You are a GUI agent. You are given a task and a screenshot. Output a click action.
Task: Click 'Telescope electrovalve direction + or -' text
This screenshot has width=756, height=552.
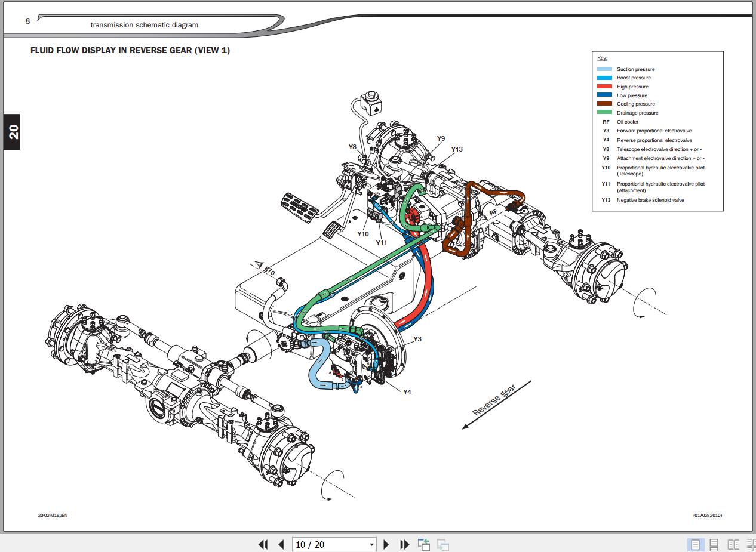(659, 149)
